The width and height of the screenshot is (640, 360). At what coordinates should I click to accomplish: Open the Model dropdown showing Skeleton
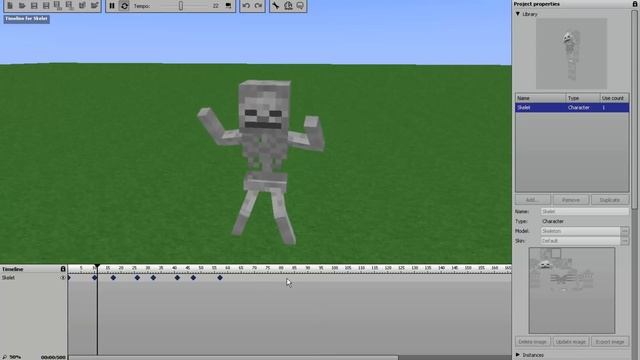point(580,231)
